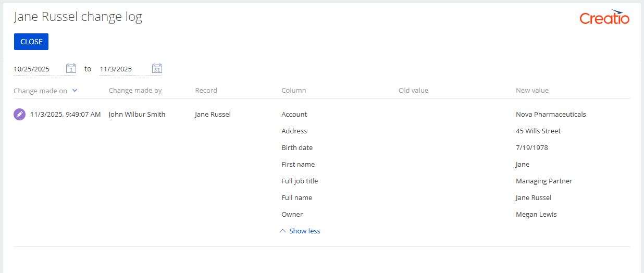This screenshot has width=644, height=273.
Task: Open the start date calendar picker
Action: click(x=71, y=68)
